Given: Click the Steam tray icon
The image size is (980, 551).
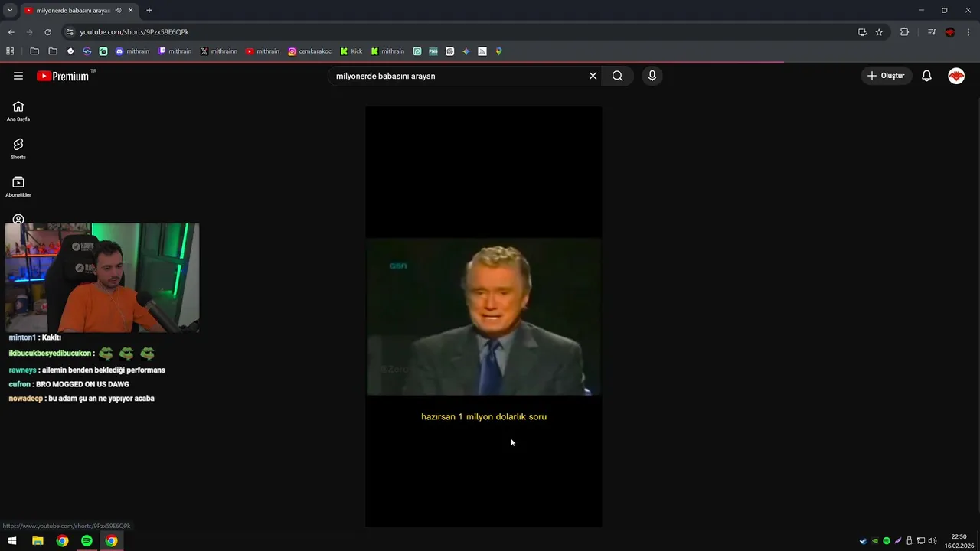Looking at the screenshot, I should (x=863, y=541).
